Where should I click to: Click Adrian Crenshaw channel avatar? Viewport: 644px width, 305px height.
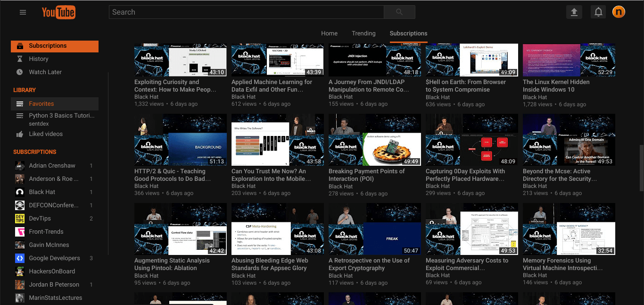coord(20,166)
